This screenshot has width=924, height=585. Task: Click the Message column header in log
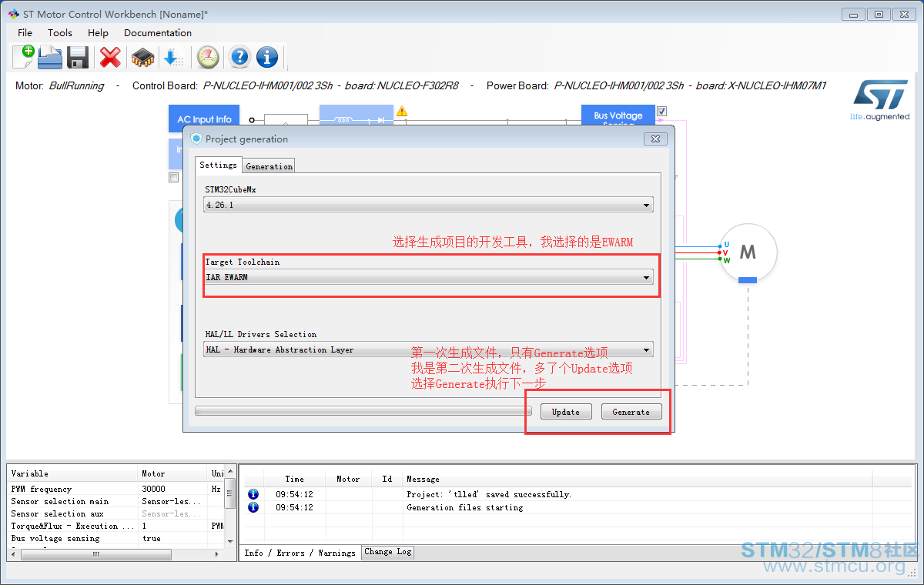coord(638,479)
